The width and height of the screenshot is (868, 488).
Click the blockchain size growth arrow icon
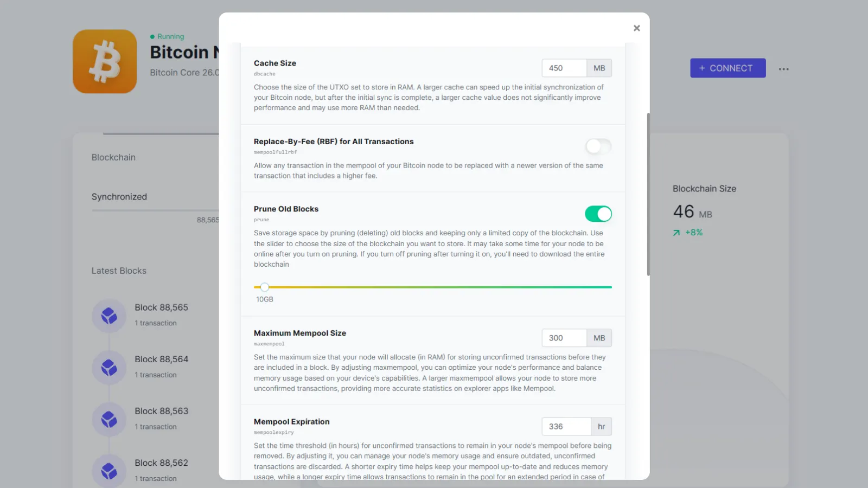(676, 233)
